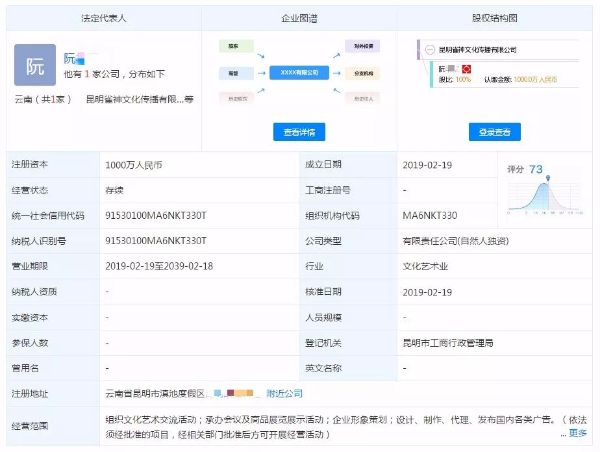Click the 分支机构 node in enterprise graph

tap(362, 72)
